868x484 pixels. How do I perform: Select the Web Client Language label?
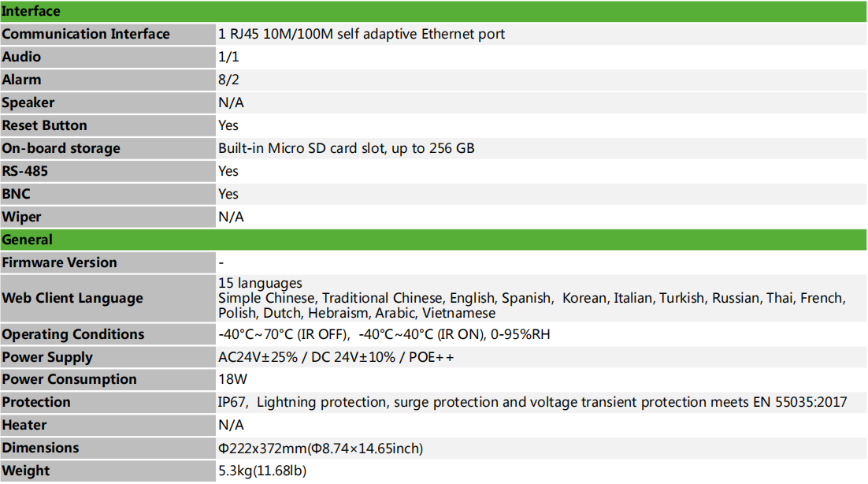tap(72, 298)
